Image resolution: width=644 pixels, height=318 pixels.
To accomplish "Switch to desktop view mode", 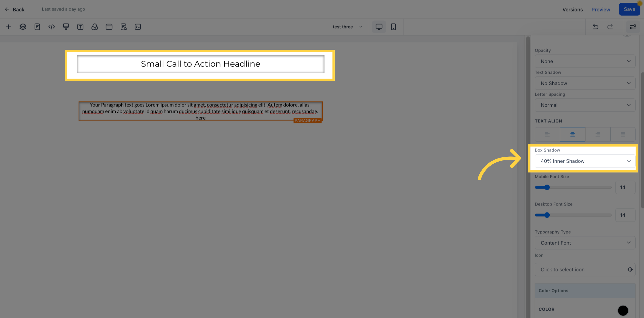I will (379, 27).
